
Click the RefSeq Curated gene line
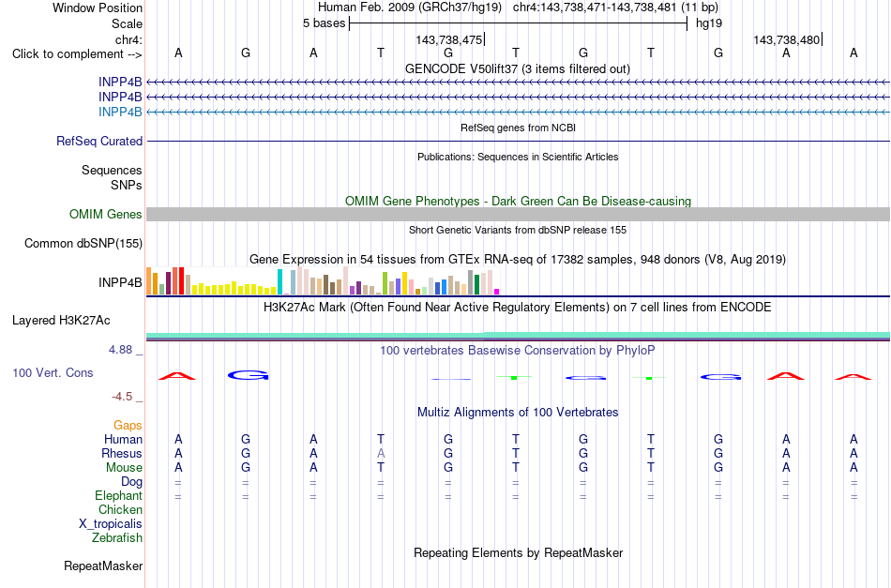(518, 141)
